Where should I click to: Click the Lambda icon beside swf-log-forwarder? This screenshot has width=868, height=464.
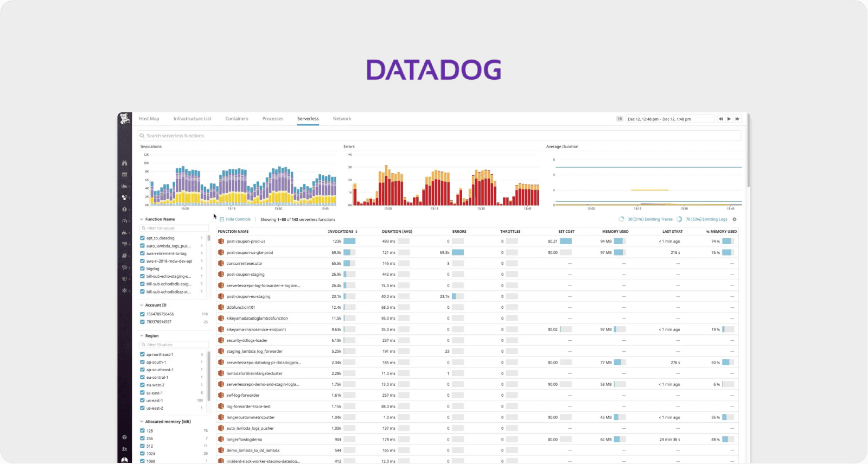tap(221, 395)
